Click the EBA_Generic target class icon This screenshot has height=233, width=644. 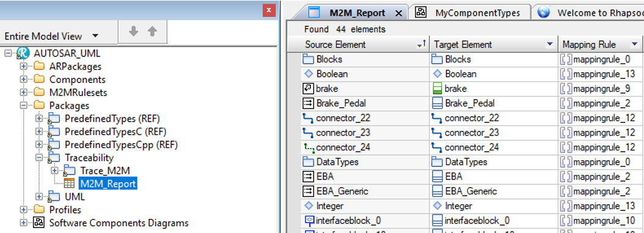pos(438,191)
